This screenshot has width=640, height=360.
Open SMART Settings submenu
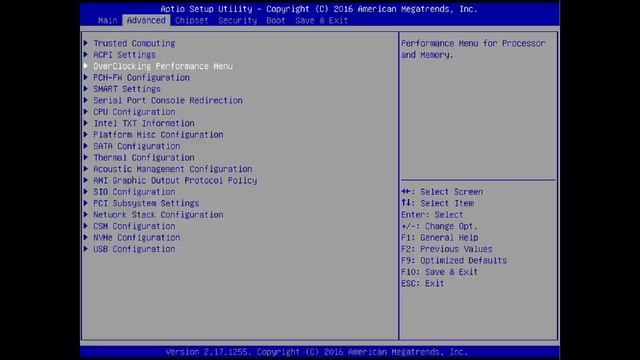127,89
